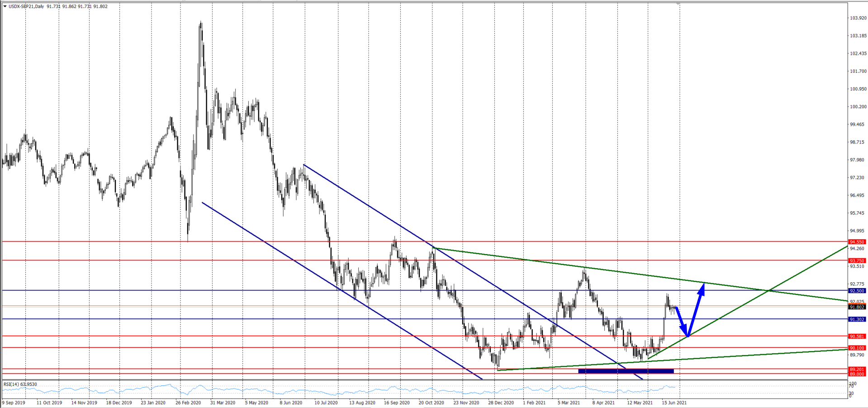Click the USDX-SEP21,Daily chart title text

26,6
